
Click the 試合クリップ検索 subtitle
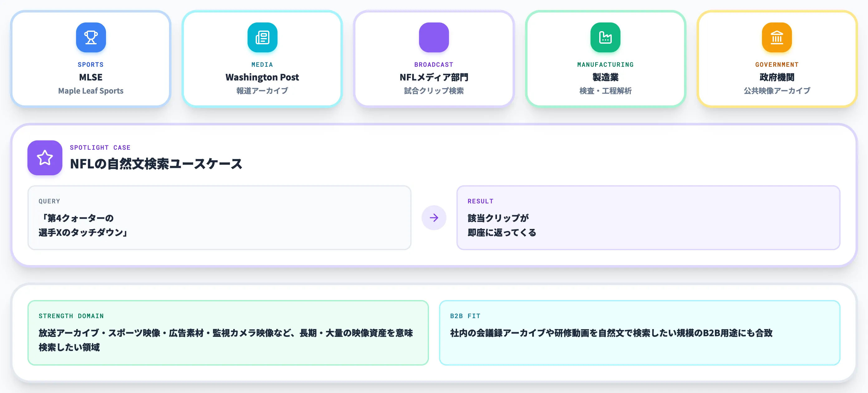[x=434, y=91]
